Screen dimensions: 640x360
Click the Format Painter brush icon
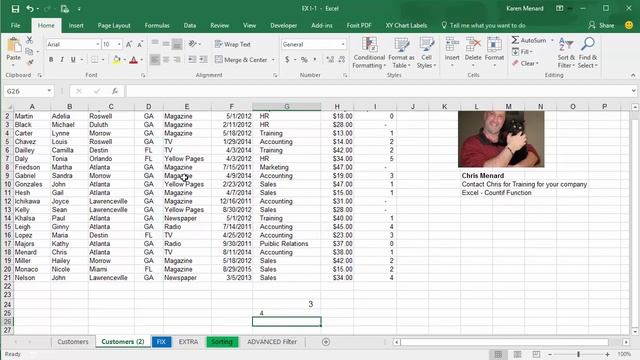29,62
